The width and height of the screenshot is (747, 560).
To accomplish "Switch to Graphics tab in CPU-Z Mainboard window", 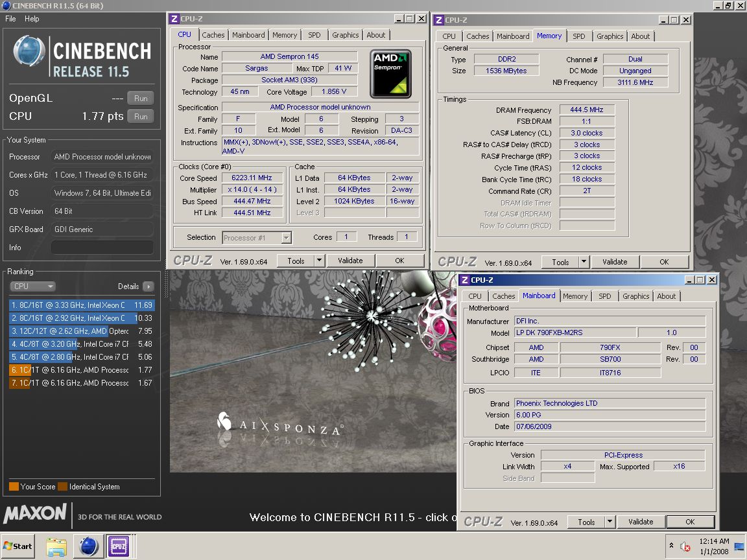I will 636,296.
